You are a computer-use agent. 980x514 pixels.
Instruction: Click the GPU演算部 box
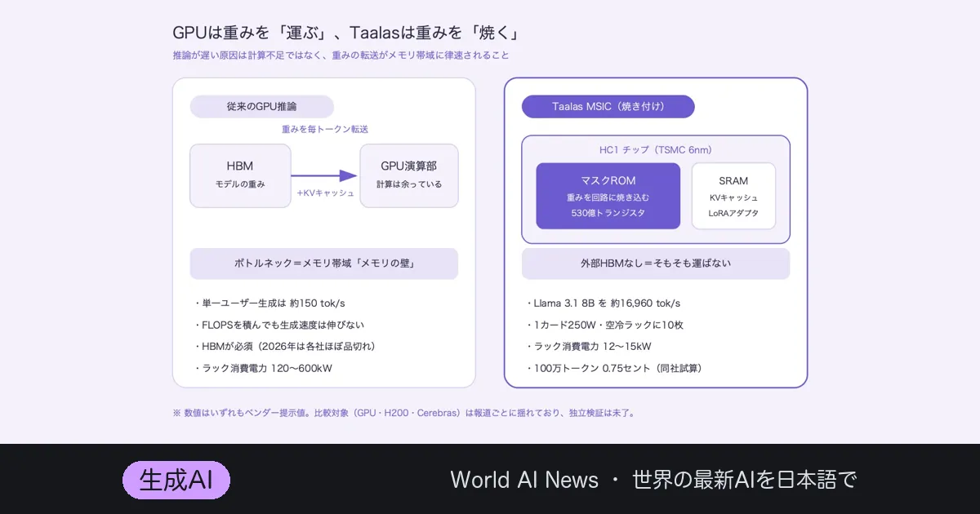point(409,175)
